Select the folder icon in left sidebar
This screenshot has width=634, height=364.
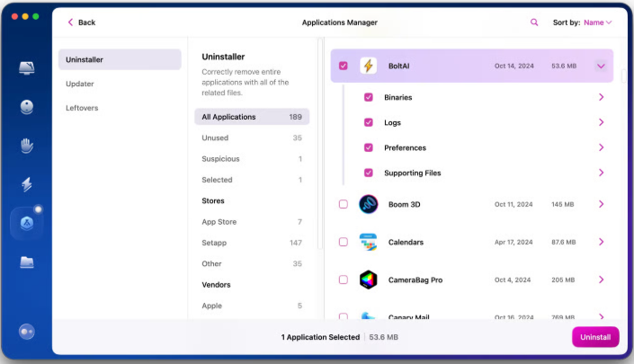[x=27, y=262]
